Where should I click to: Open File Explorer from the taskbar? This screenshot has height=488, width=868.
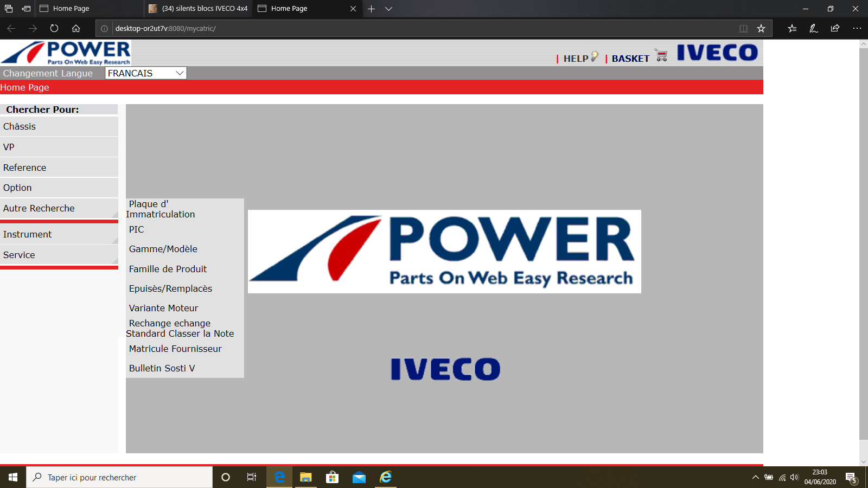tap(306, 477)
